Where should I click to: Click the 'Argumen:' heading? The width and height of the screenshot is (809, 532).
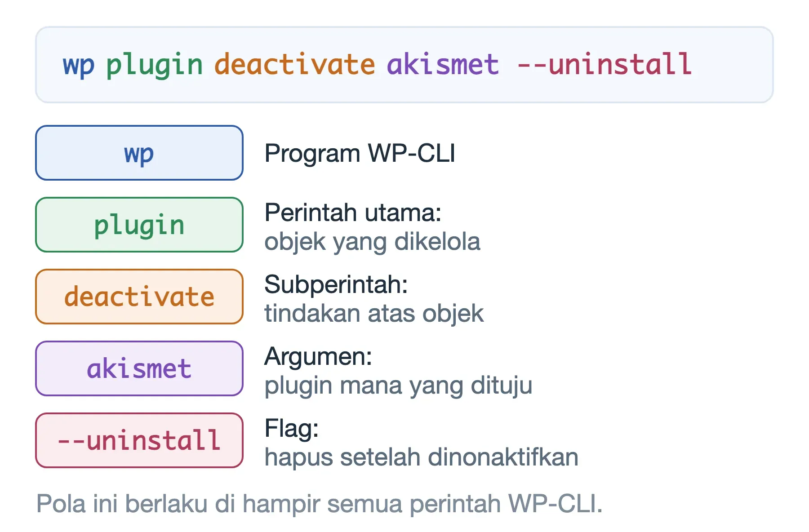point(318,357)
